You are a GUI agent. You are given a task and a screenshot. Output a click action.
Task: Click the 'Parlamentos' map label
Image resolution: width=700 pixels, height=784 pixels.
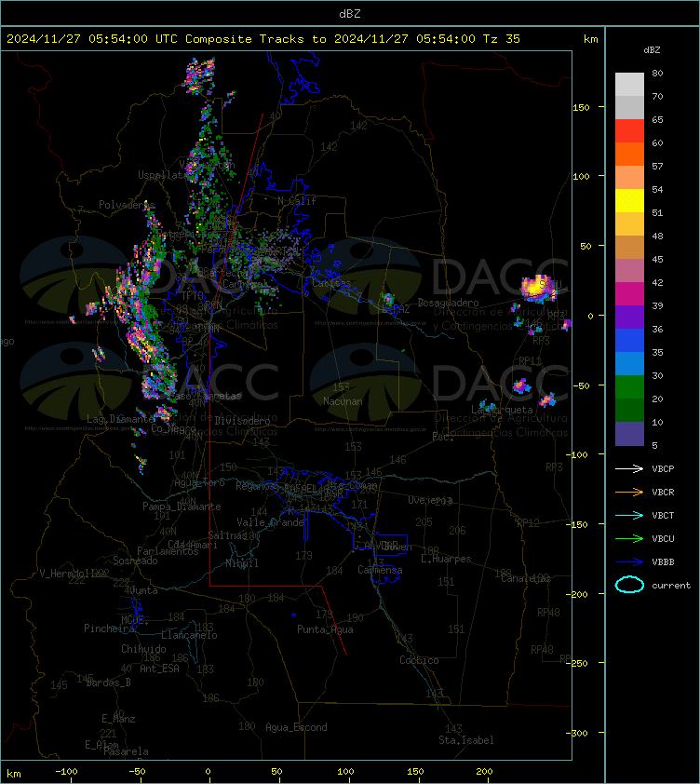pyautogui.click(x=168, y=551)
